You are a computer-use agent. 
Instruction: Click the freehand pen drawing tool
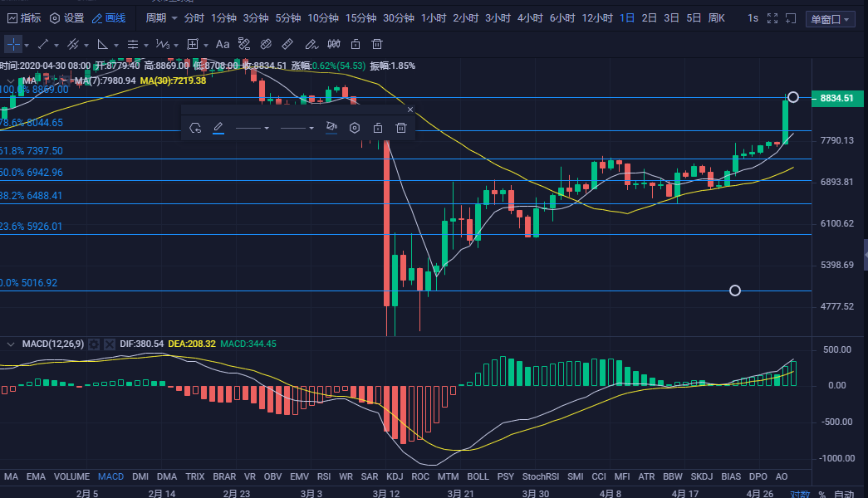coord(311,44)
